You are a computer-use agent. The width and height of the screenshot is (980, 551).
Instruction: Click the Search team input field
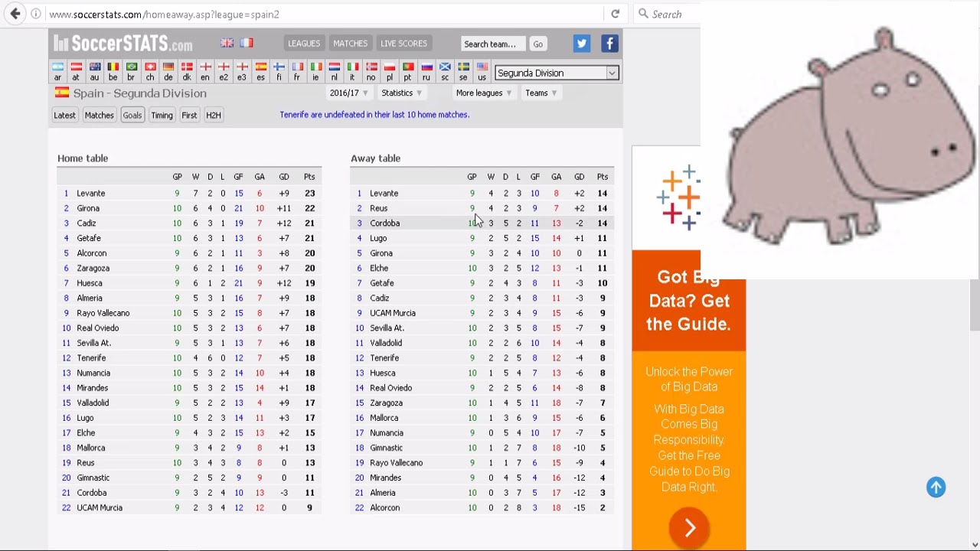click(x=494, y=44)
